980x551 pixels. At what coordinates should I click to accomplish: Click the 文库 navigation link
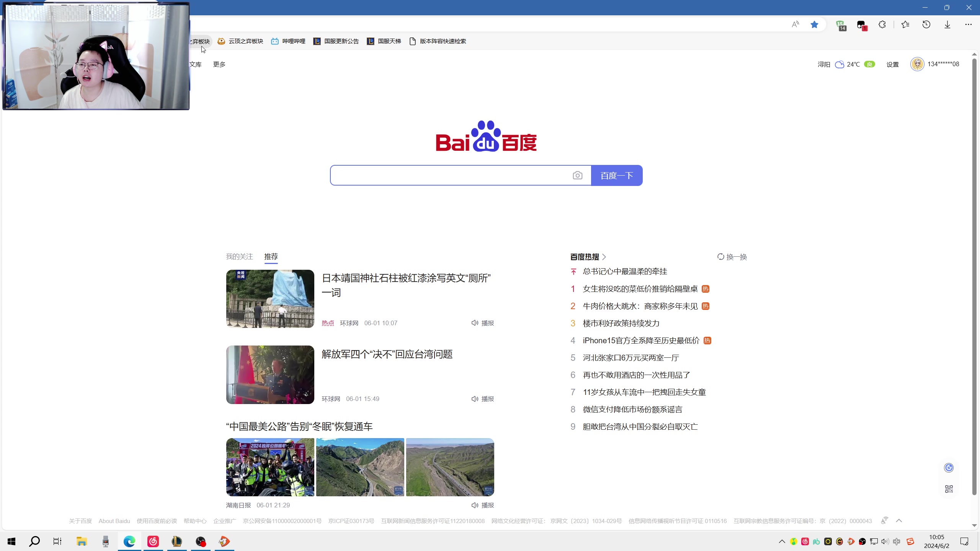(x=196, y=64)
